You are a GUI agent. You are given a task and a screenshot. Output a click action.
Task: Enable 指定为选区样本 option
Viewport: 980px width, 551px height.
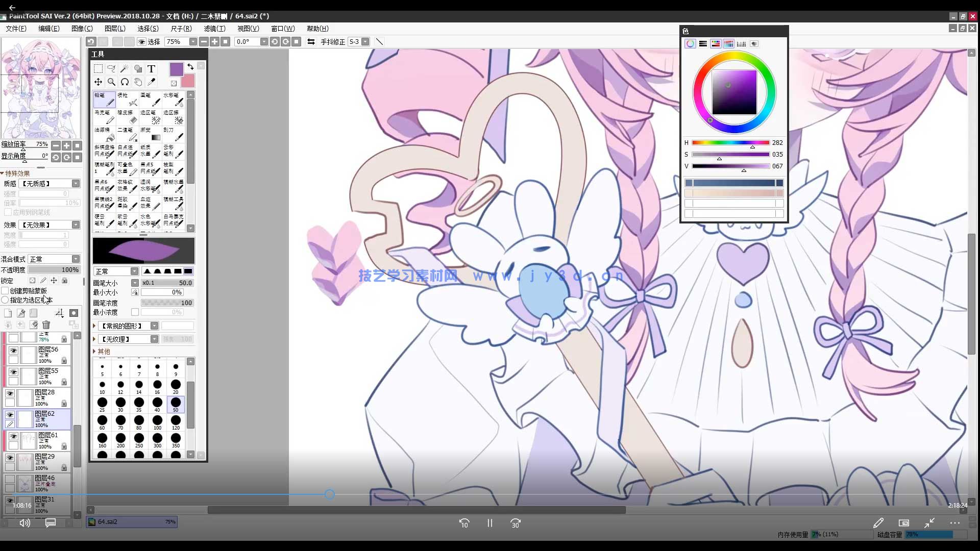(5, 300)
